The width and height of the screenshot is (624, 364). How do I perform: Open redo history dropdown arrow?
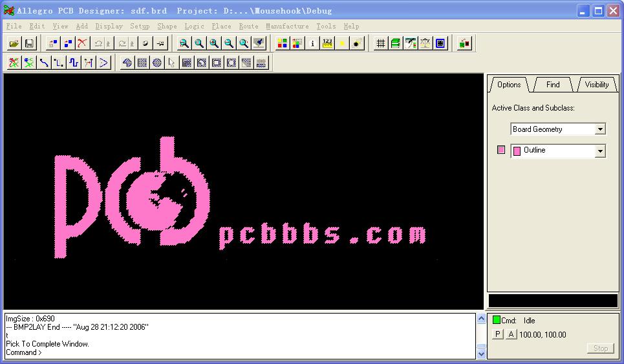(x=133, y=43)
